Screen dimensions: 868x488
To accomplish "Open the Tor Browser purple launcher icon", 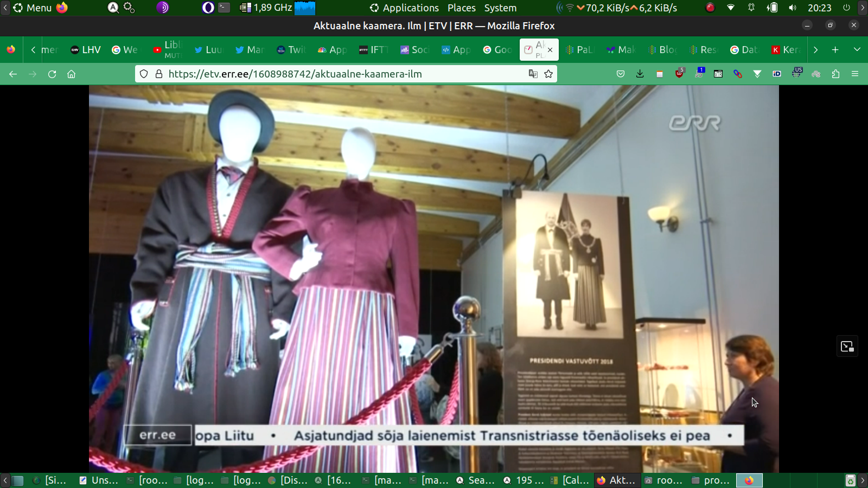I will [162, 8].
